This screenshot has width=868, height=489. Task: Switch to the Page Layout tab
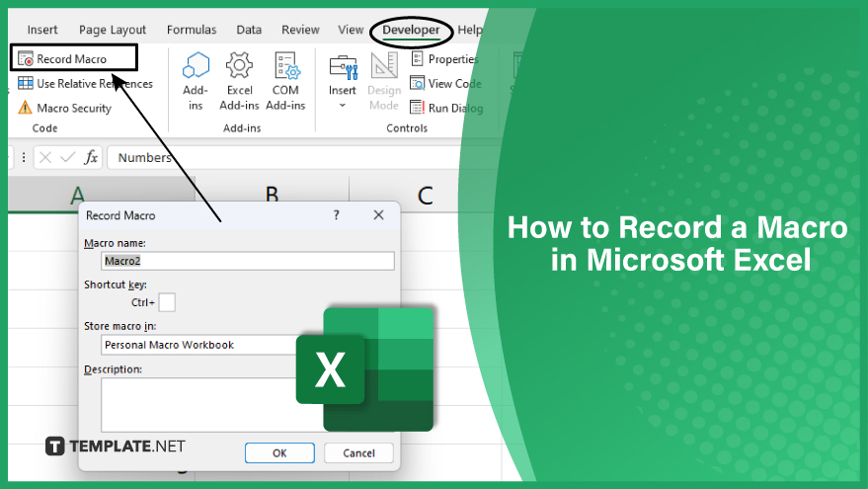click(x=113, y=30)
